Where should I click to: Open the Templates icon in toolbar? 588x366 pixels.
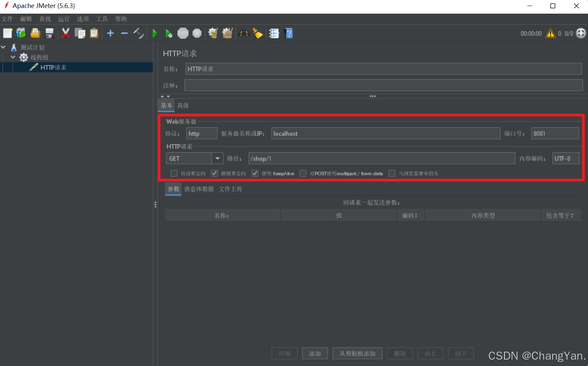pyautogui.click(x=21, y=33)
